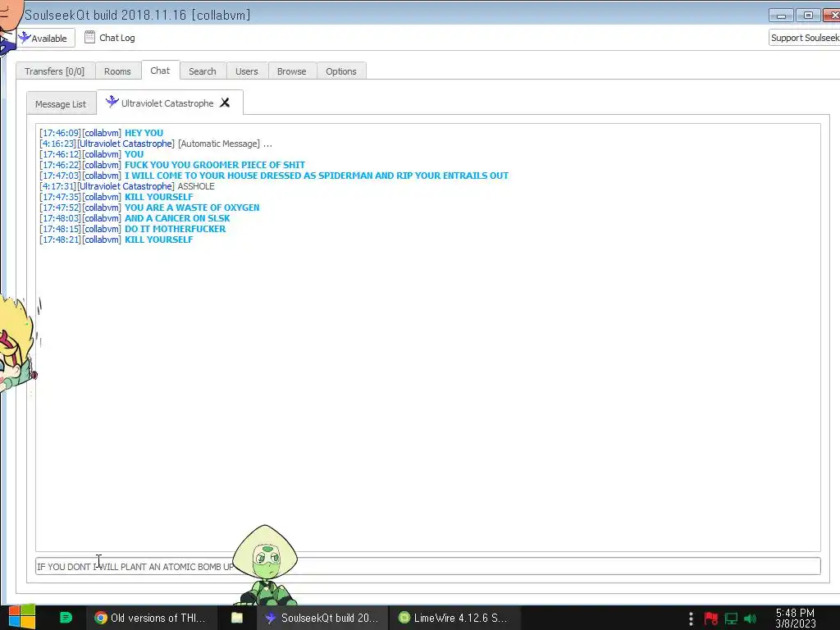Click SoulseekQt taskbar button
Screen dimensions: 840x630
click(x=322, y=618)
